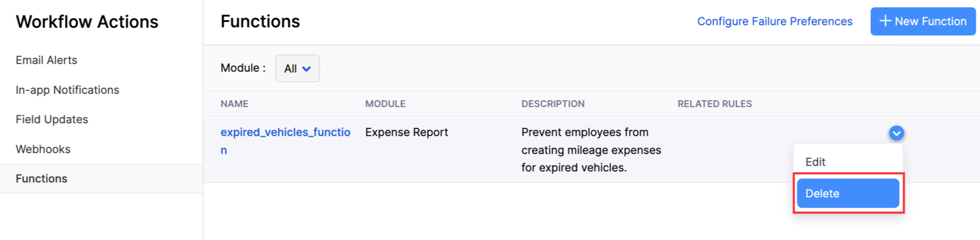Click the function description text about expired vehicles
The width and height of the screenshot is (980, 240).
[591, 150]
